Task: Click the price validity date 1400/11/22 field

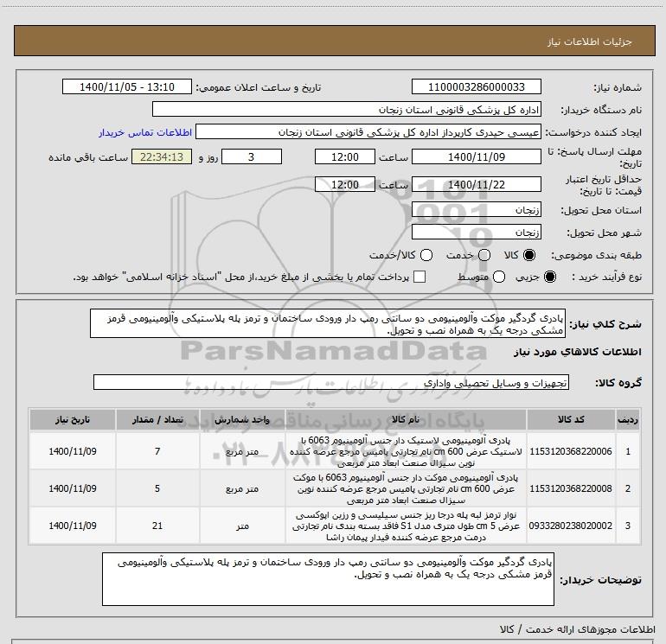Action: (476, 184)
